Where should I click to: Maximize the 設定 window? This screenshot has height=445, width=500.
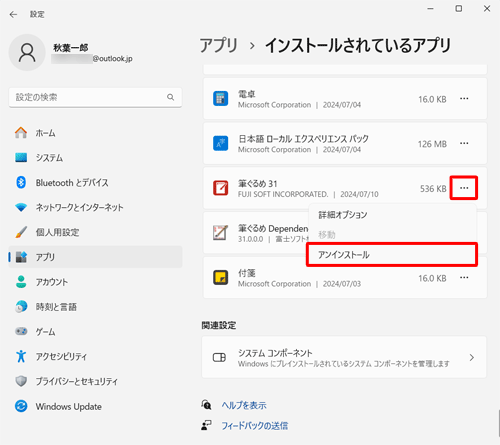pos(459,9)
